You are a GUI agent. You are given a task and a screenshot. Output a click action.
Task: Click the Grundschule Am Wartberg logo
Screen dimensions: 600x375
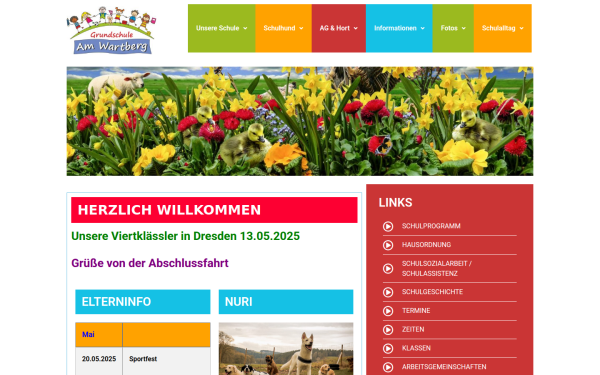click(x=111, y=30)
